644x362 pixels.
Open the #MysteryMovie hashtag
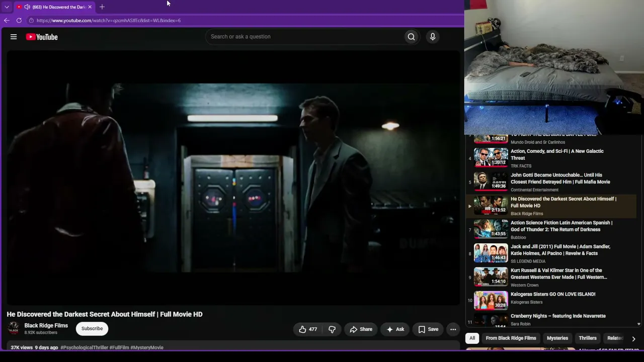[147, 347]
